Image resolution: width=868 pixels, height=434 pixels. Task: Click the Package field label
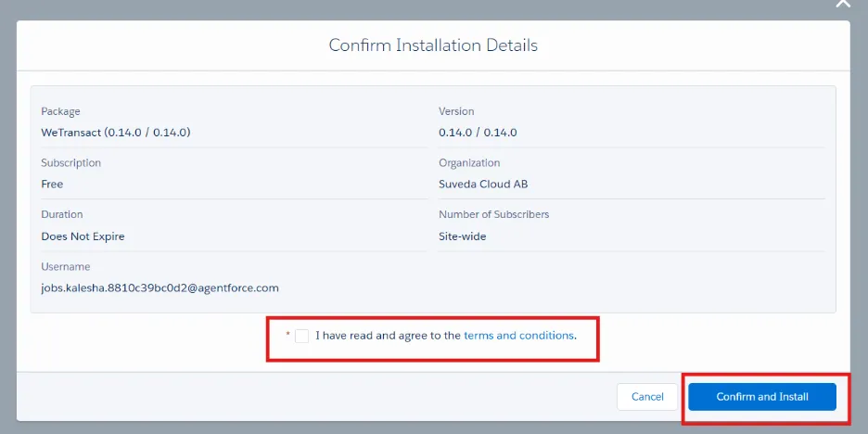(x=60, y=111)
